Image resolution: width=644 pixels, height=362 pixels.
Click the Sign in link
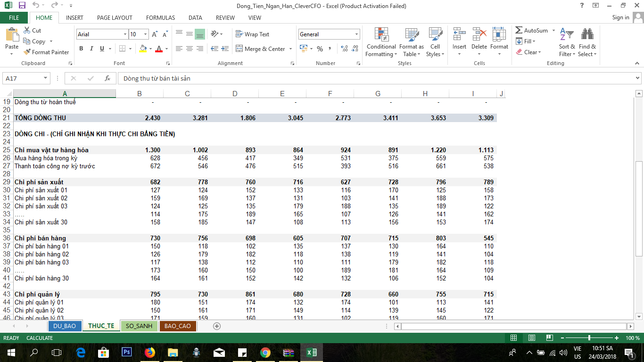click(620, 17)
